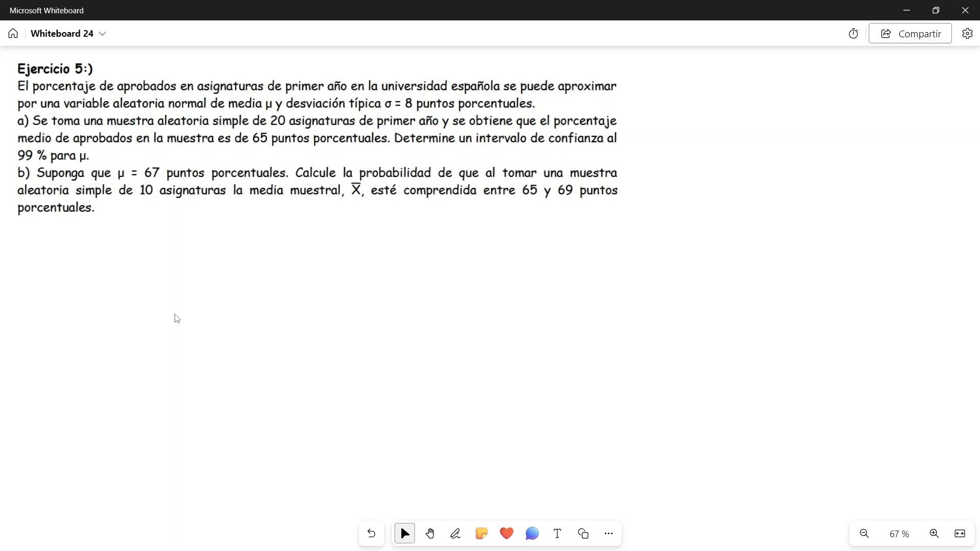The height and width of the screenshot is (551, 980).
Task: Click the Home icon
Action: point(13,34)
